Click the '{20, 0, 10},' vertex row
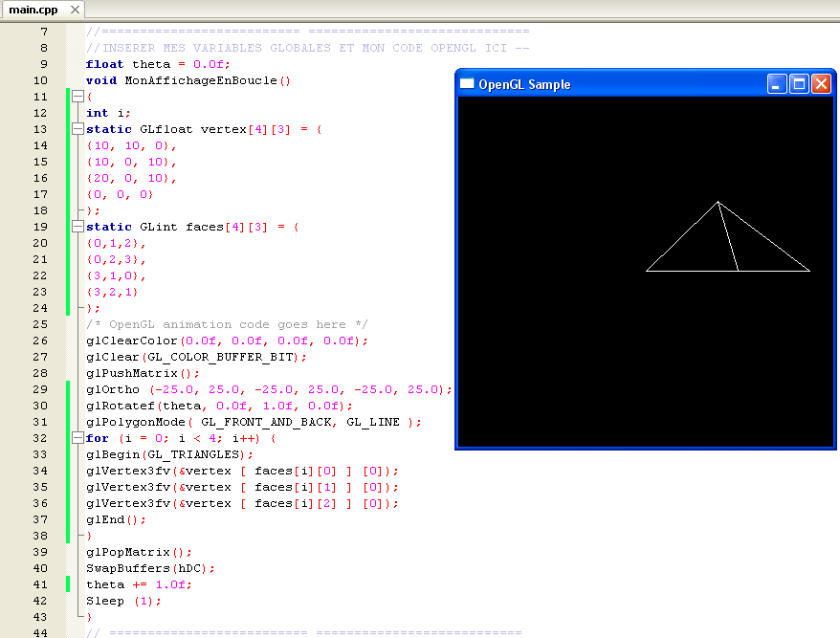The height and width of the screenshot is (638, 840). 131,178
